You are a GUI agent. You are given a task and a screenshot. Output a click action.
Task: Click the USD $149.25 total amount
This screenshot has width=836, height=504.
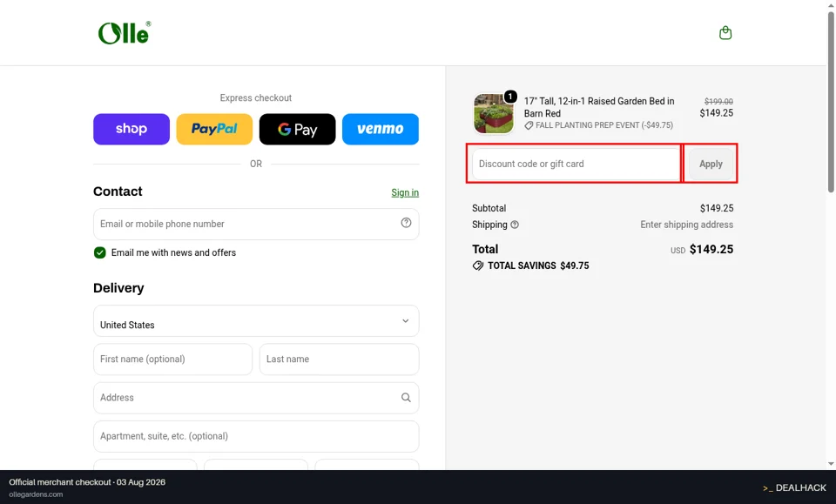[x=702, y=249]
